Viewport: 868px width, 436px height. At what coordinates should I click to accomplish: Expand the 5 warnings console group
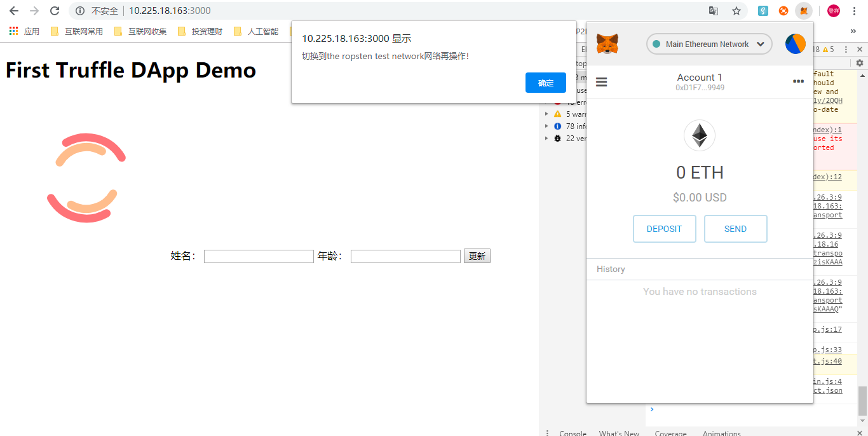(x=546, y=114)
